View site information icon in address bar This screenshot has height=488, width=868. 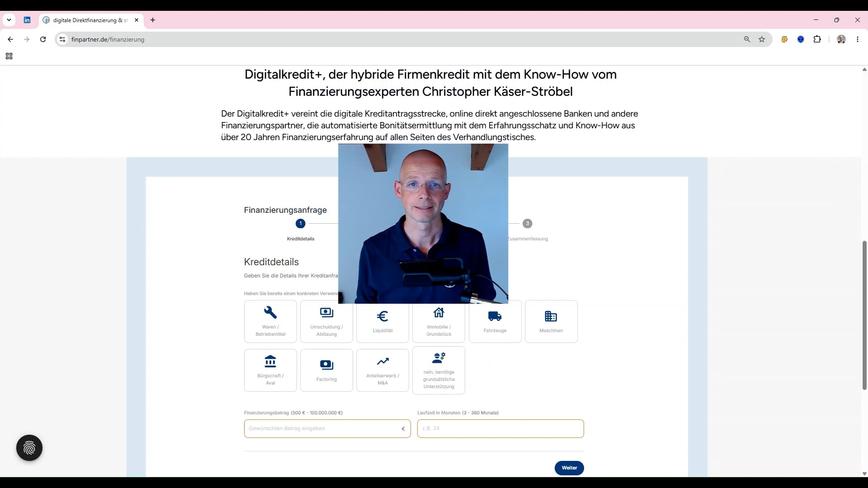click(x=62, y=39)
